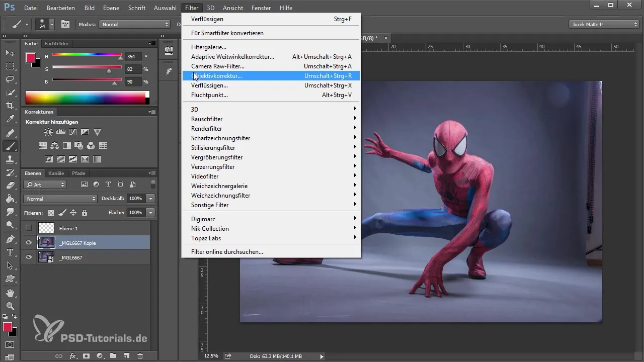Choose Camera Raw-Filter menu entry

click(271, 66)
